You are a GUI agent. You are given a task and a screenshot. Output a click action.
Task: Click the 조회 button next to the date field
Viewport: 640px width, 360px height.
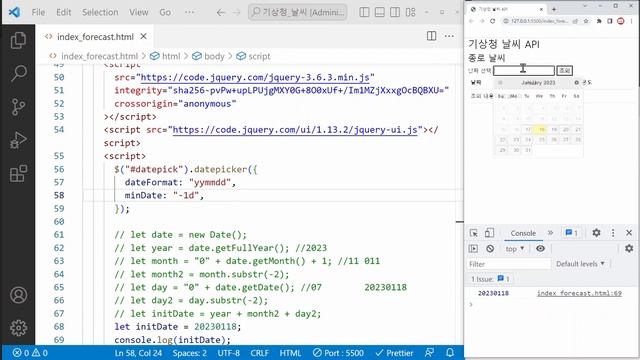coord(564,70)
